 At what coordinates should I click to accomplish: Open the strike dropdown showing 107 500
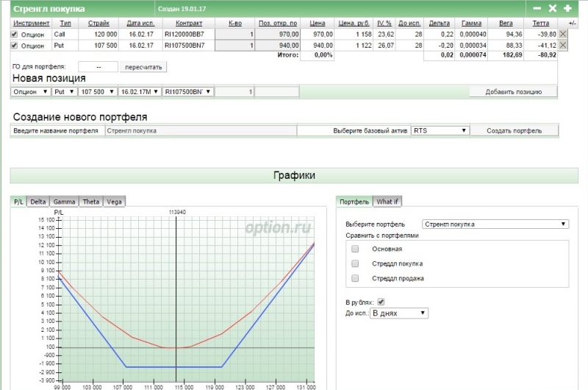pyautogui.click(x=97, y=92)
